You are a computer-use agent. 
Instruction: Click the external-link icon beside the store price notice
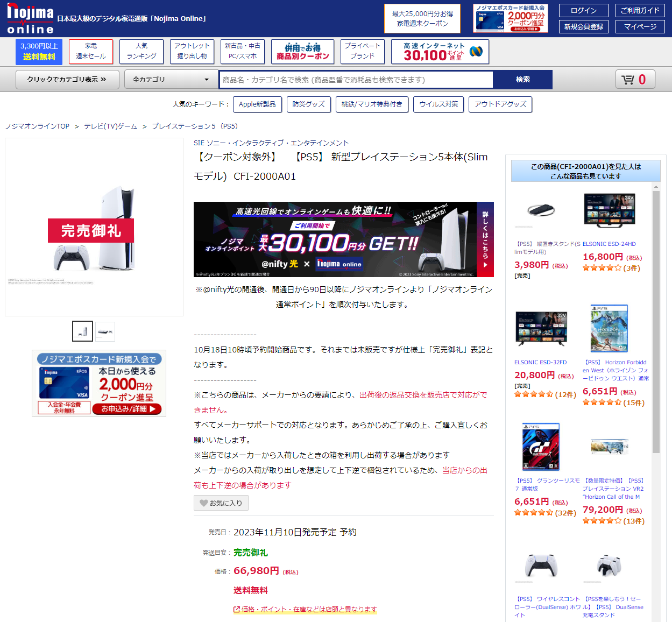point(236,609)
